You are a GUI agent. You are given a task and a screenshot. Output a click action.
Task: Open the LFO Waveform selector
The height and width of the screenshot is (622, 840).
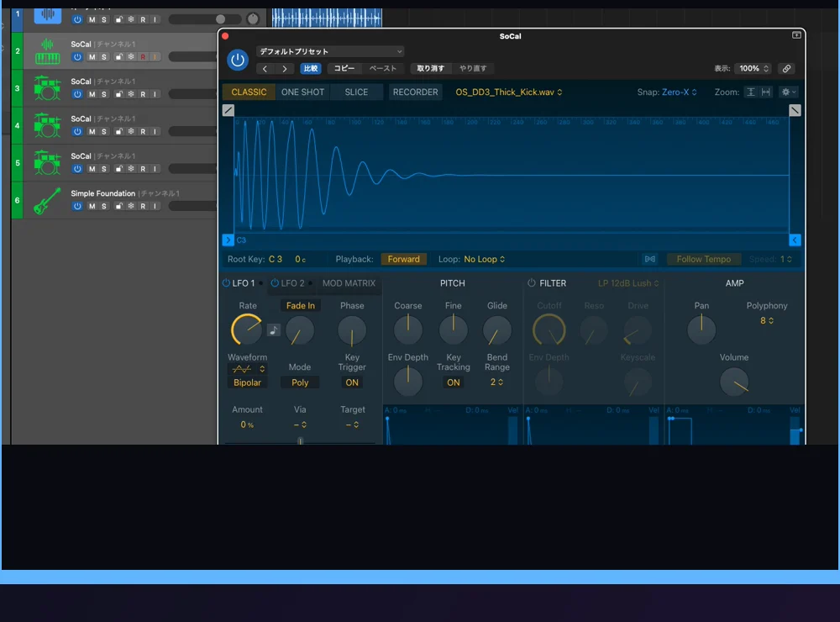point(247,369)
